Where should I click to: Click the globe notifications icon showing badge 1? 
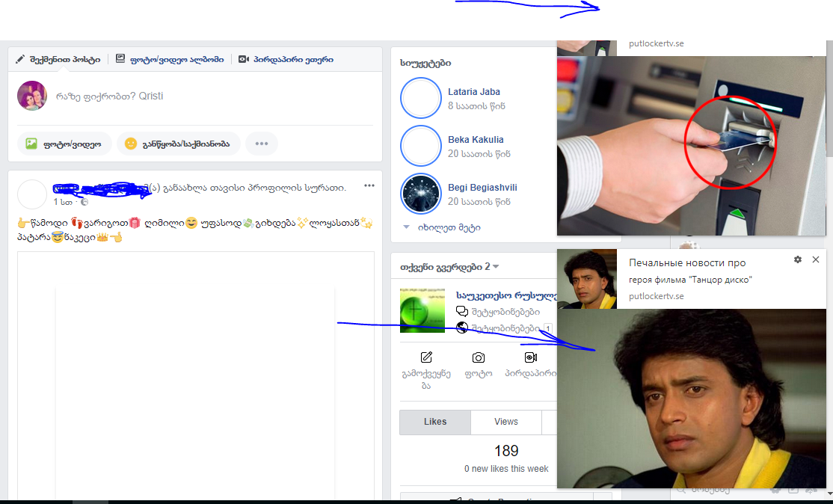click(462, 327)
